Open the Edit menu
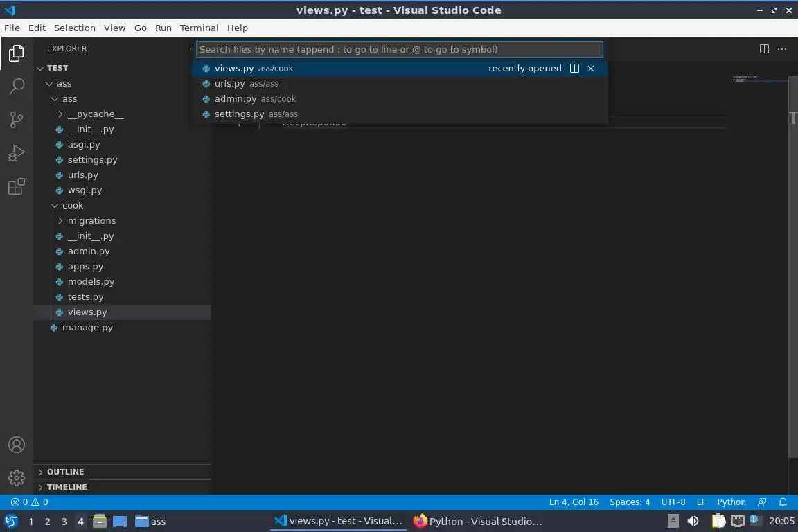Image resolution: width=798 pixels, height=532 pixels. 37,28
